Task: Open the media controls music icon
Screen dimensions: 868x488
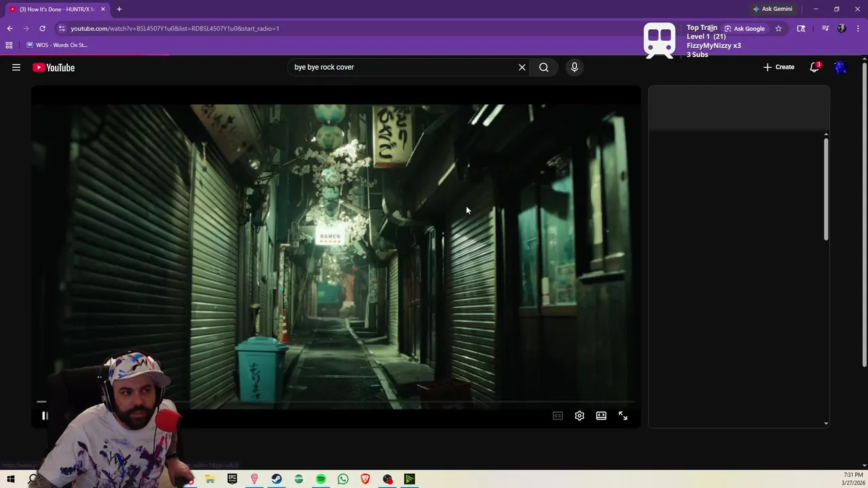Action: coord(825,28)
